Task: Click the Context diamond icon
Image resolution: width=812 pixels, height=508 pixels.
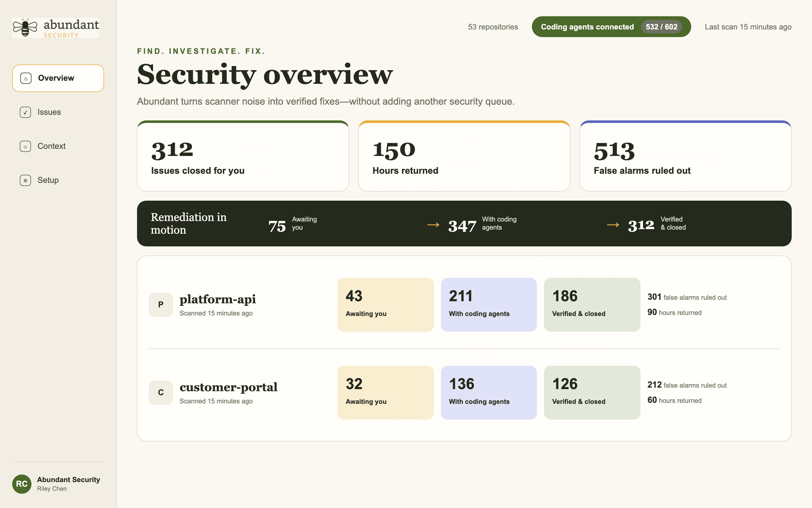Action: click(25, 146)
